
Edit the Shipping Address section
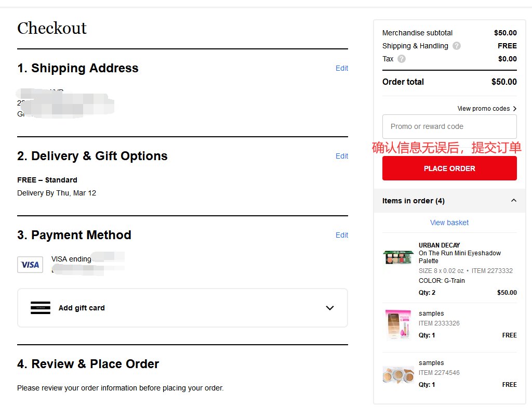[x=342, y=68]
